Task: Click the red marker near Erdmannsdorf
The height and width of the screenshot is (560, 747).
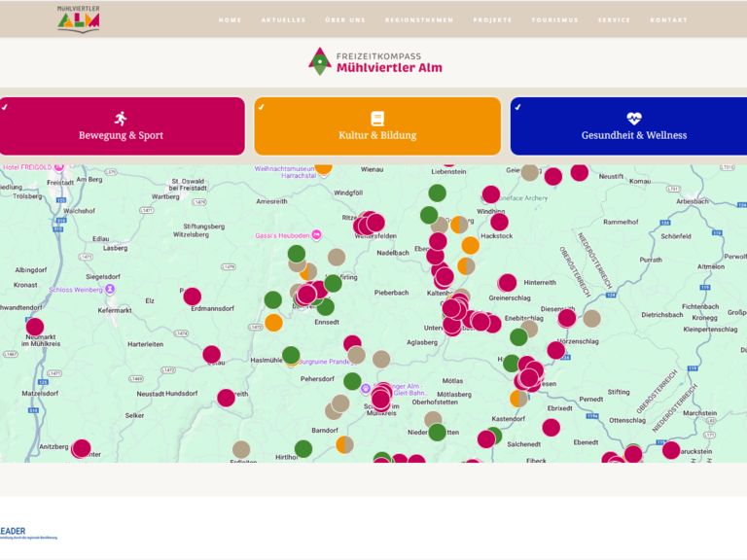Action: (x=192, y=297)
